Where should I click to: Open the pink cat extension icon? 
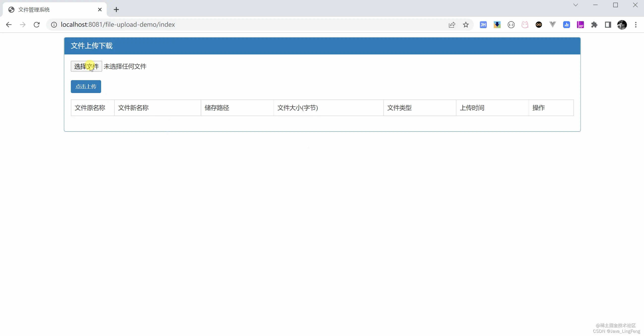point(525,24)
